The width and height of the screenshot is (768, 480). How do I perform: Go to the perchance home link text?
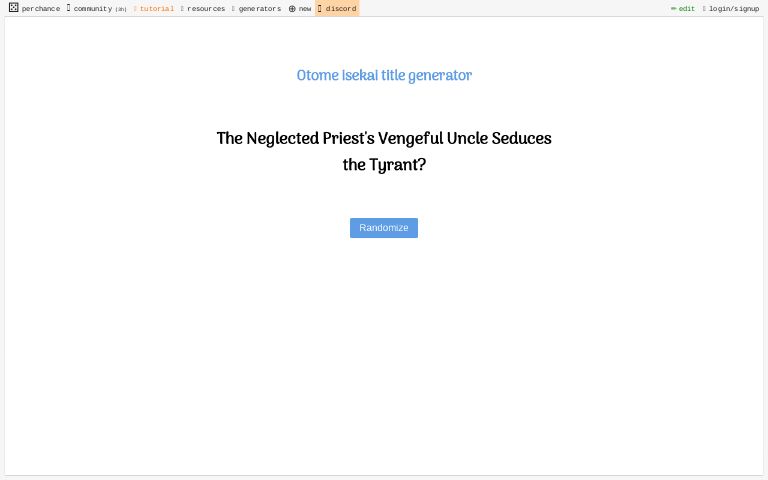[x=41, y=8]
